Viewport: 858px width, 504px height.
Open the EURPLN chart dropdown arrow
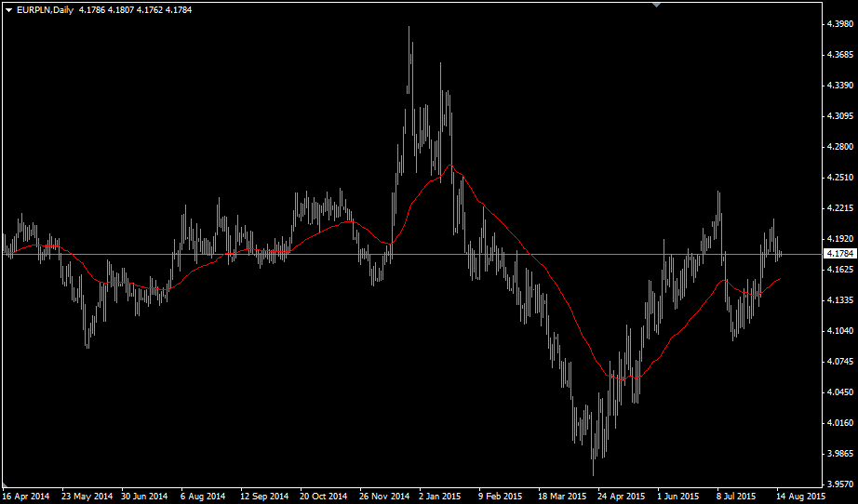click(x=8, y=10)
